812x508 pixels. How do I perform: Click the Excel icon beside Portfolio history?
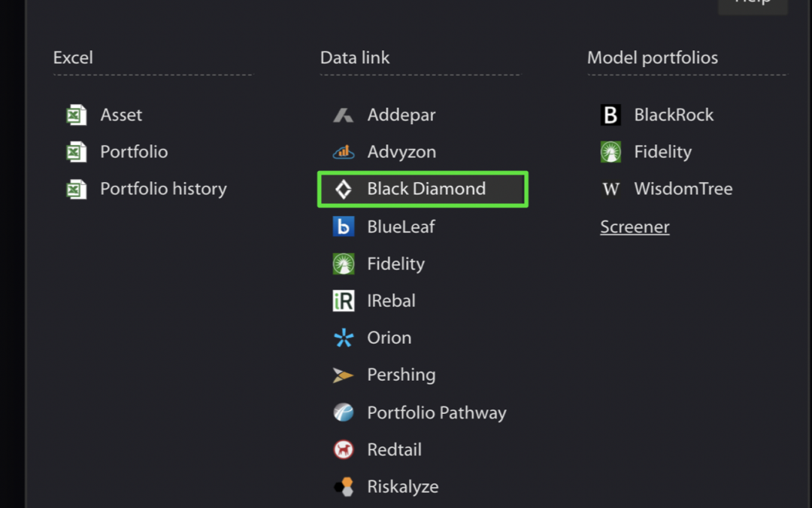[77, 189]
